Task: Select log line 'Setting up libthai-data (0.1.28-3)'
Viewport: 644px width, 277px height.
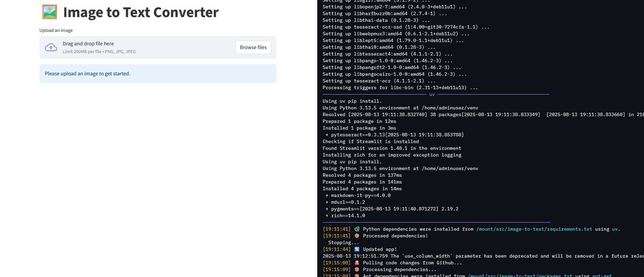Action: click(376, 20)
